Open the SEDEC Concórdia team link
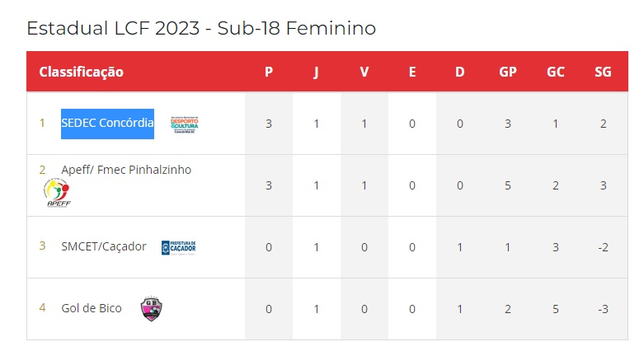Screen dimensions: 644x351 [x=107, y=123]
